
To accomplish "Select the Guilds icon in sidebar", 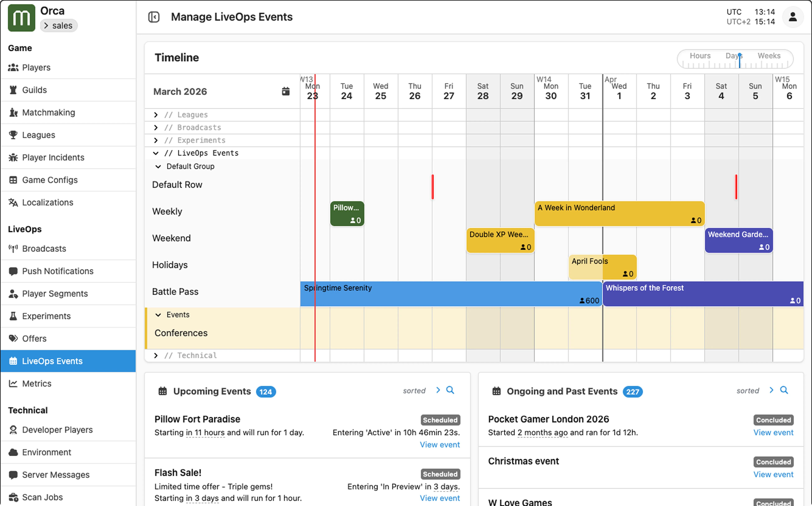I will click(x=13, y=90).
